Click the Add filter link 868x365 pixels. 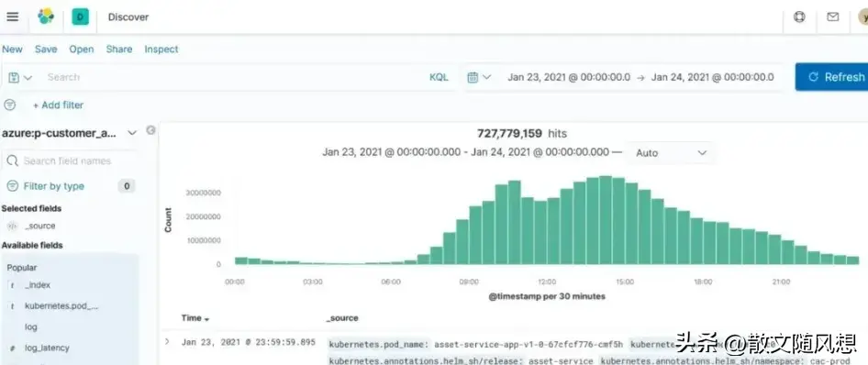[x=58, y=105]
